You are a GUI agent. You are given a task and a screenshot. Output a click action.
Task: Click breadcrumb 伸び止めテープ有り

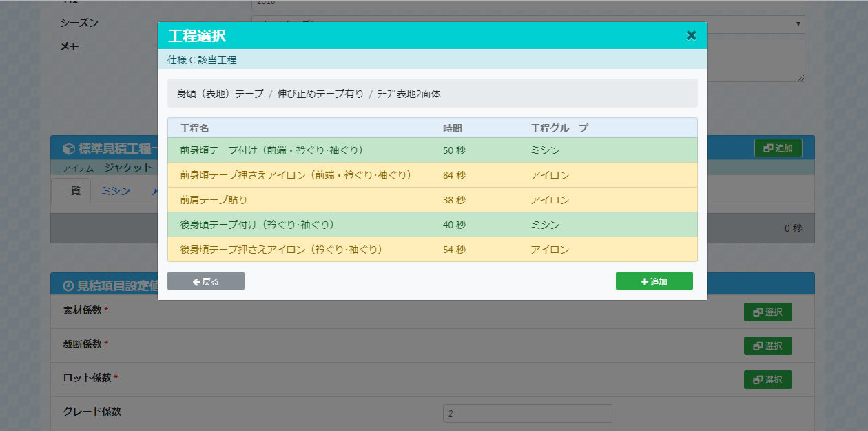pyautogui.click(x=320, y=94)
